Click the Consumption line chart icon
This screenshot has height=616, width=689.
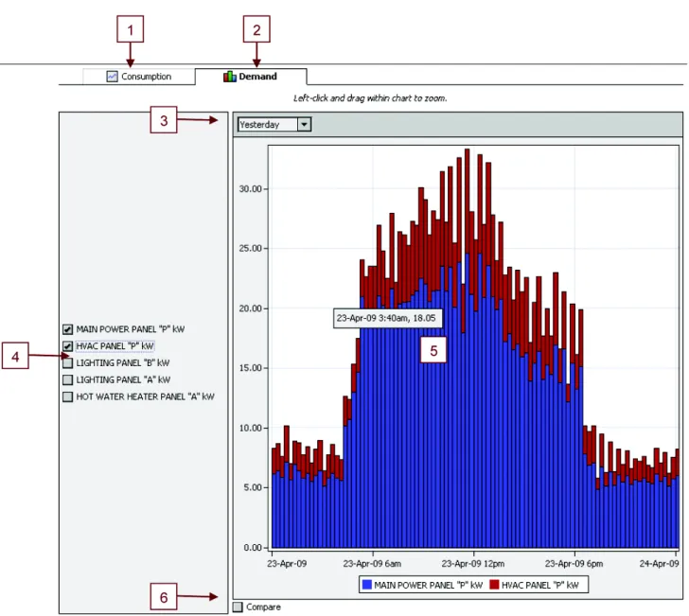coord(112,77)
